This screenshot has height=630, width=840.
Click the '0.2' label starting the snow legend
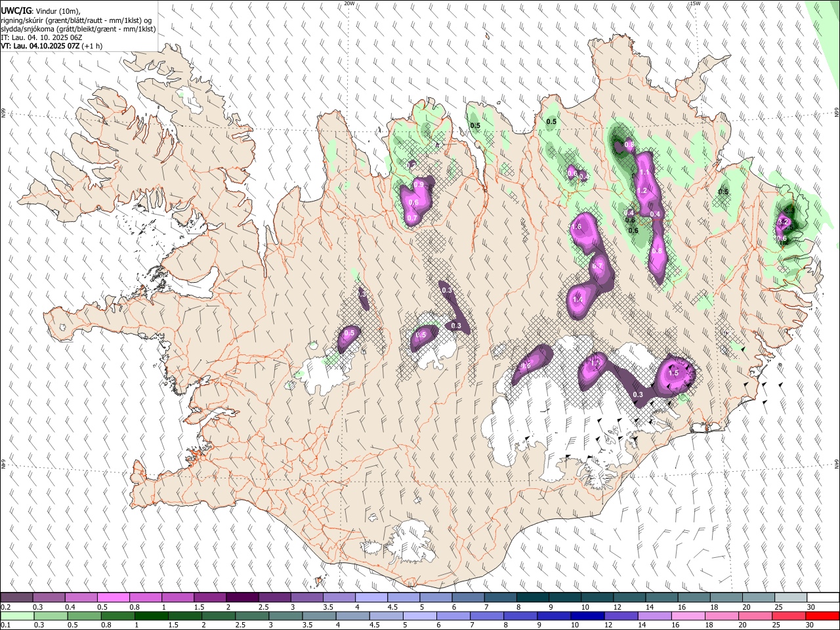coord(6,607)
